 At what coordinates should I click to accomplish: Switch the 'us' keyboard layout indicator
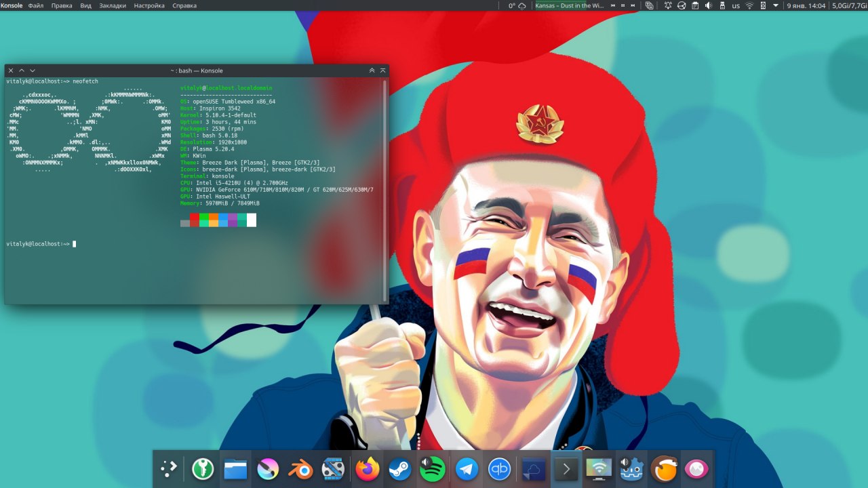click(x=736, y=5)
